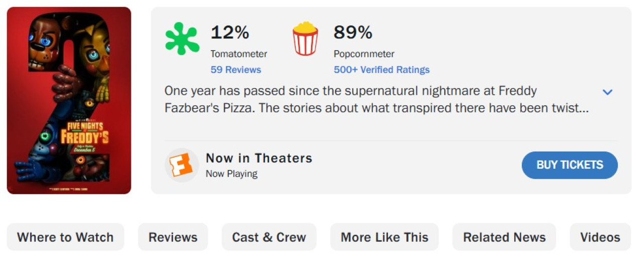Select the More Like This tab
644x263 pixels.
pyautogui.click(x=384, y=237)
